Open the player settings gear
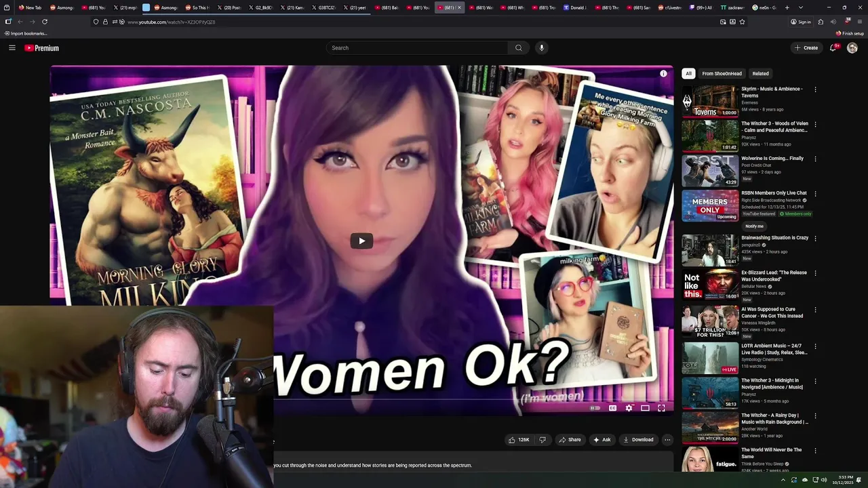This screenshot has width=868, height=488. [629, 408]
